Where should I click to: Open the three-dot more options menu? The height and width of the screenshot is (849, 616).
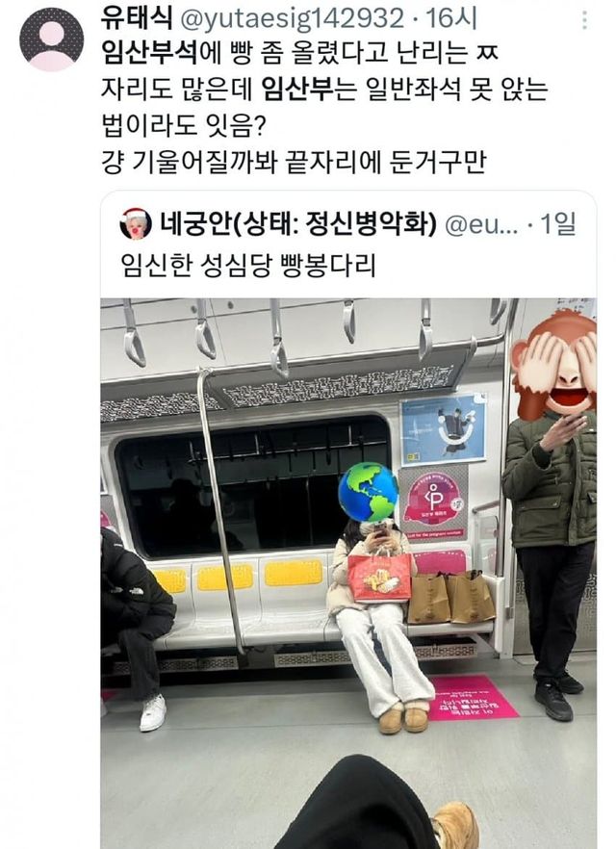click(x=584, y=20)
